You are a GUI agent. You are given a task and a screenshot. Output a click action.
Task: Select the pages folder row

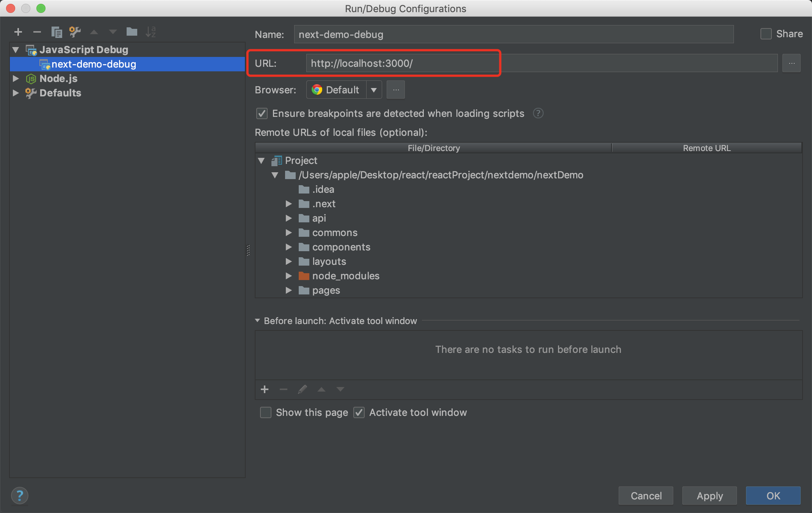coord(326,290)
